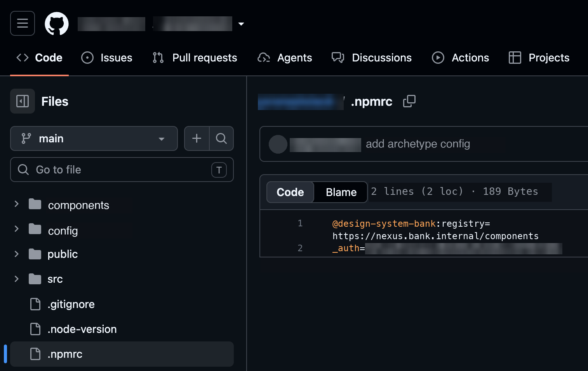Copy the .npmrc file path
This screenshot has height=371, width=588.
click(x=409, y=101)
